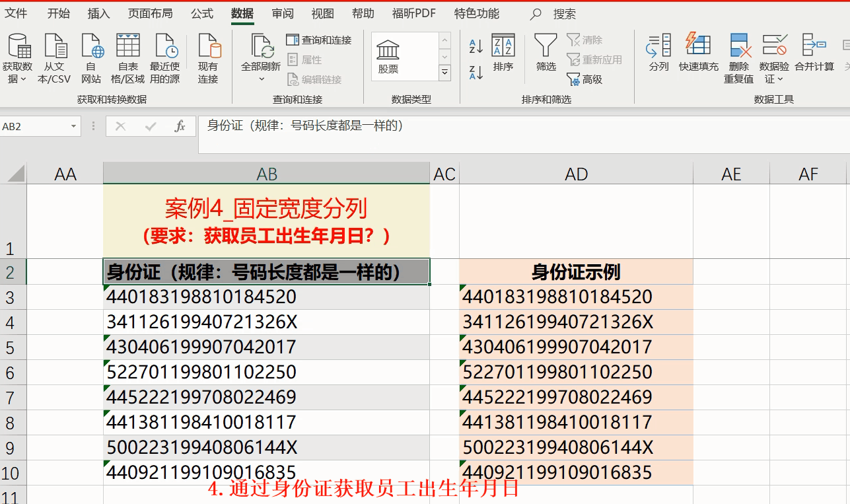Sort descending Z to A
This screenshot has width=850, height=504.
pyautogui.click(x=476, y=73)
